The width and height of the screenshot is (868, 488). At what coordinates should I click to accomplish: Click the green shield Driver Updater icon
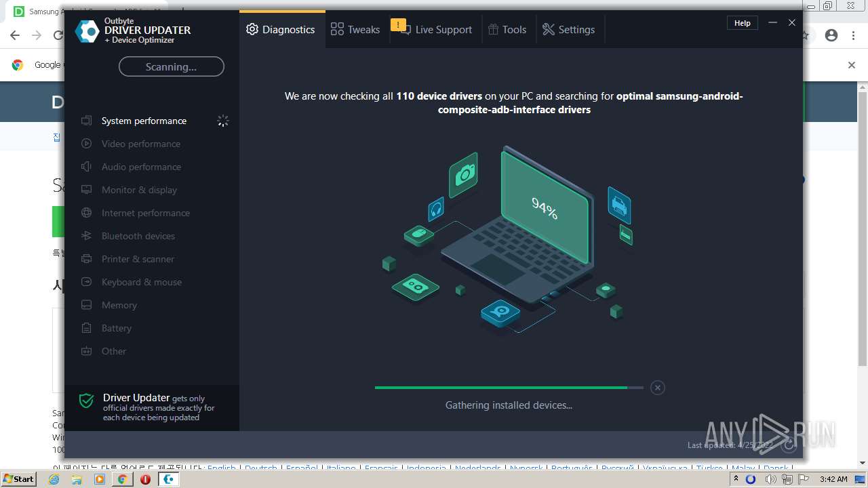coord(86,401)
